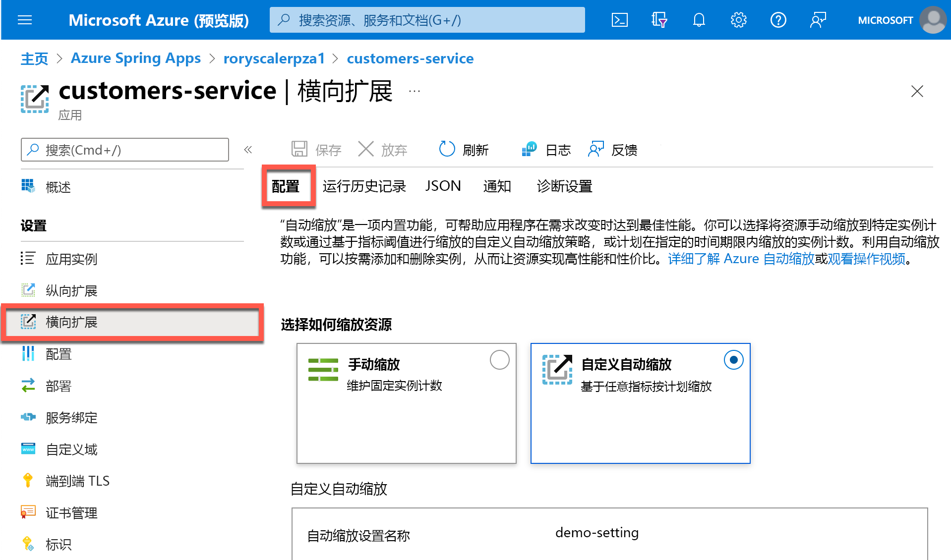Viewport: 951px width, 560px height.
Task: Click the 端到端 TLS key icon
Action: pos(28,480)
